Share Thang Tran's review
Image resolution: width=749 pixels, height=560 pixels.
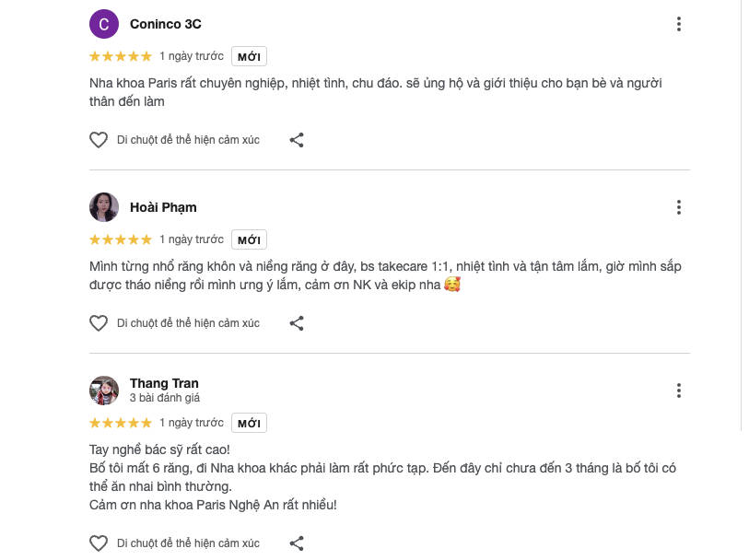pos(297,543)
